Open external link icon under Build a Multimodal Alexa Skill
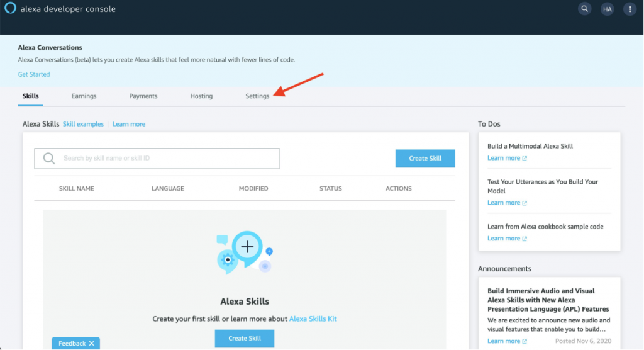644x350 pixels. click(x=525, y=159)
